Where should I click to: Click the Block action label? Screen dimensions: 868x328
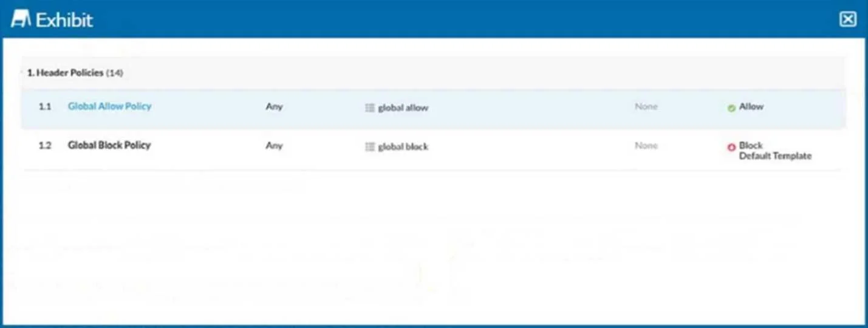(751, 146)
